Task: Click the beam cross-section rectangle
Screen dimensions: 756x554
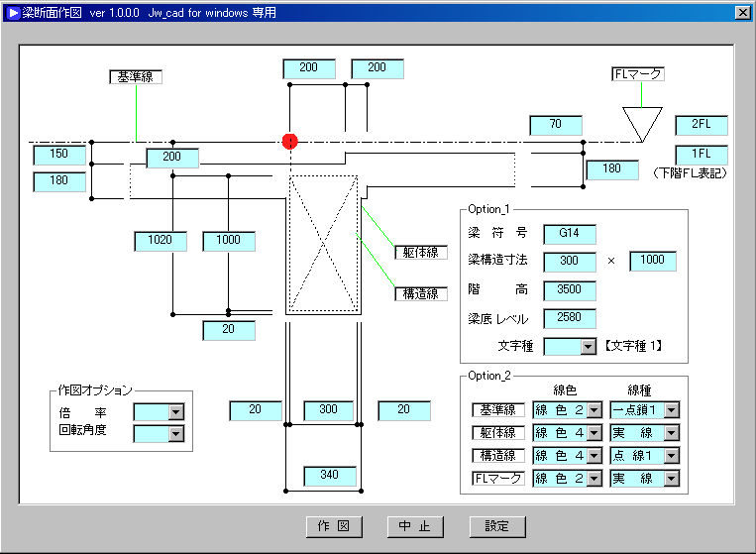Action: (x=323, y=244)
